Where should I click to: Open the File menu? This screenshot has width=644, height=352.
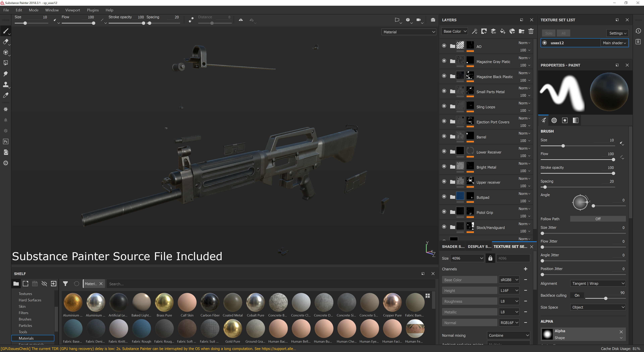6,10
